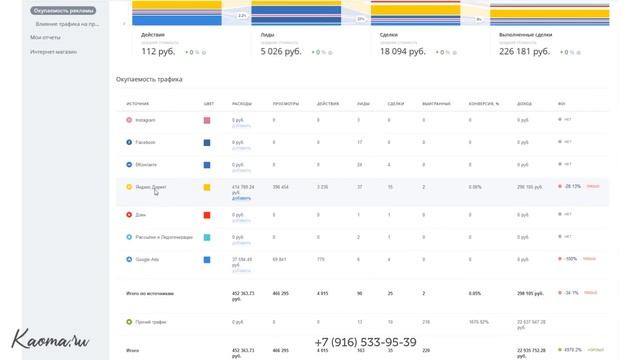The width and height of the screenshot is (640, 360).
Task: Click the ВКонтакте source name
Action: [x=146, y=164]
